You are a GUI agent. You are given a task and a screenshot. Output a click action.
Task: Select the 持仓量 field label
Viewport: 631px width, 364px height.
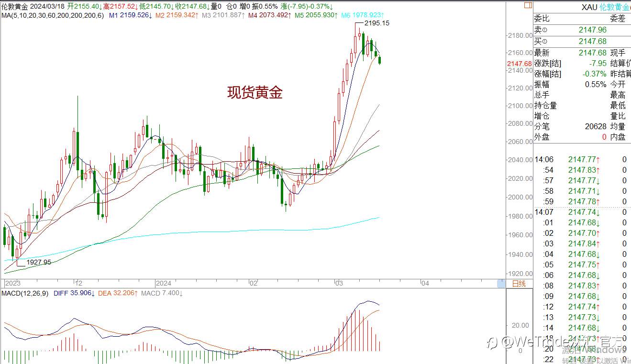coord(546,105)
